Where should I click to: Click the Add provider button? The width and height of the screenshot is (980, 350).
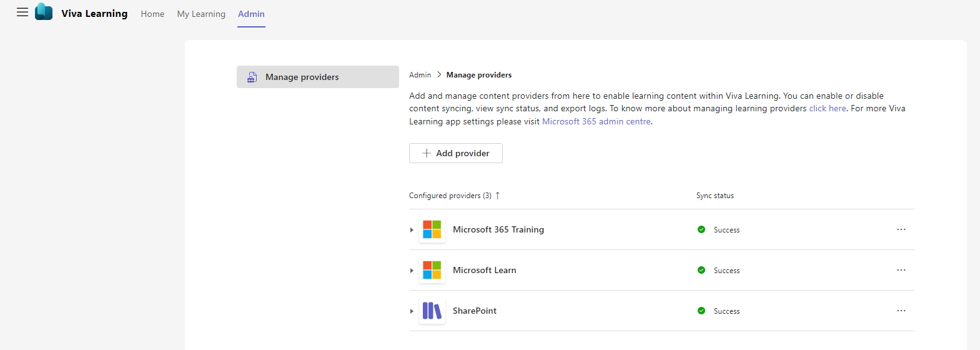[x=456, y=153]
